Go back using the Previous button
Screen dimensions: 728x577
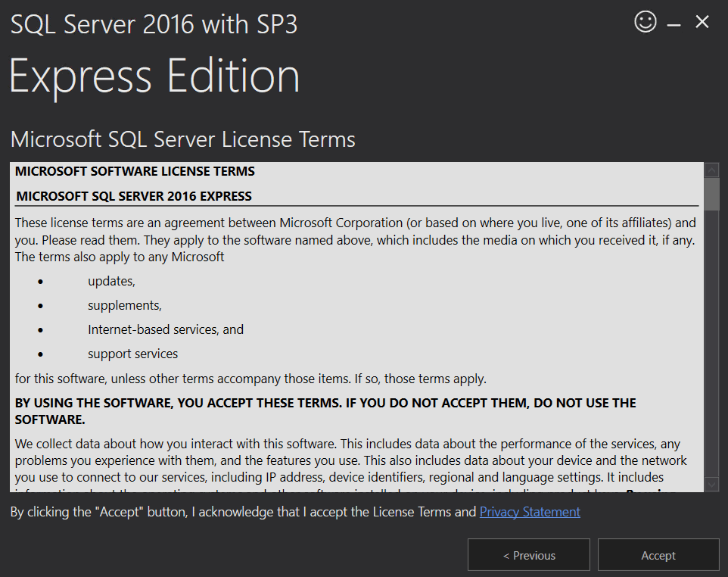[528, 555]
